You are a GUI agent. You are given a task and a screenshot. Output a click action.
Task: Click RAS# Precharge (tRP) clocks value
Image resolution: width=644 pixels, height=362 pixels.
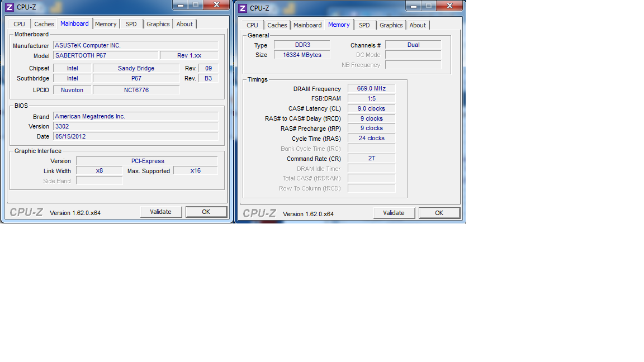coord(371,128)
